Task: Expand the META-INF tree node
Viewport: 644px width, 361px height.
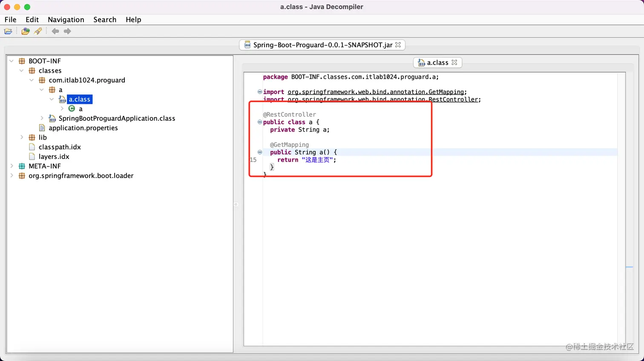Action: pyautogui.click(x=11, y=166)
